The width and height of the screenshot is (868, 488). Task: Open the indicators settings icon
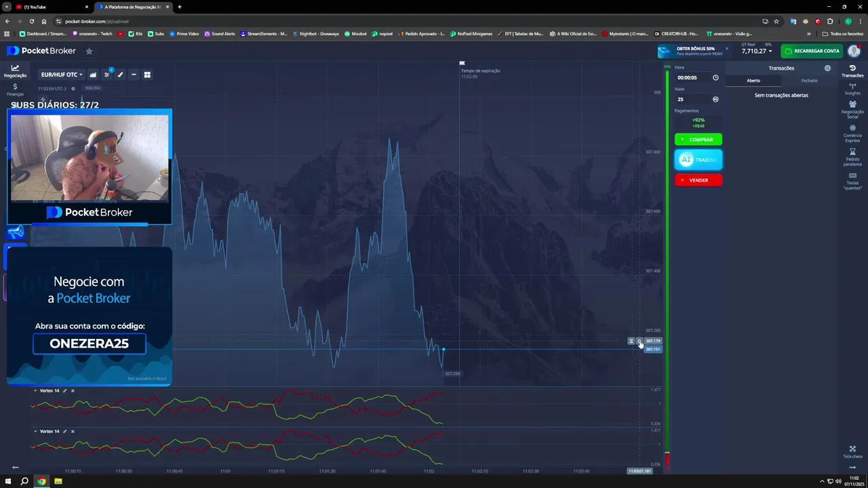(x=106, y=75)
